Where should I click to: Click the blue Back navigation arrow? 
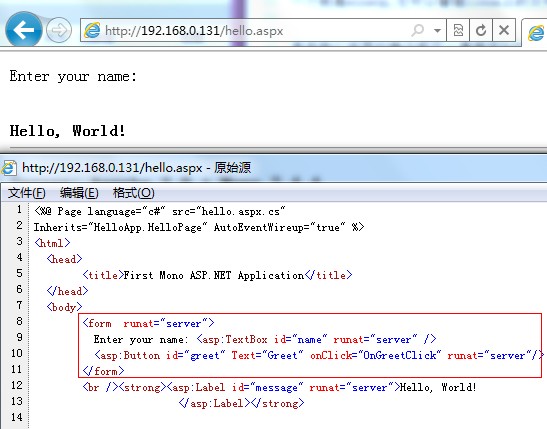pyautogui.click(x=23, y=29)
